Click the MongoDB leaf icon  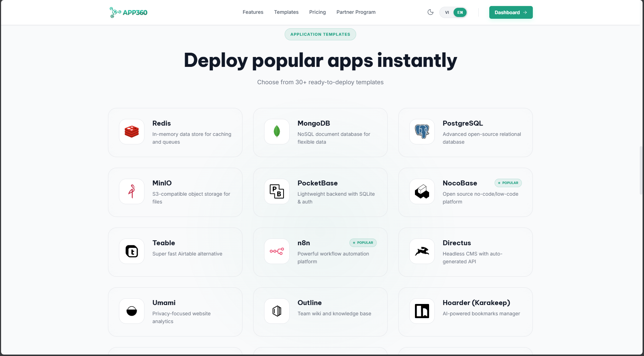pyautogui.click(x=277, y=132)
